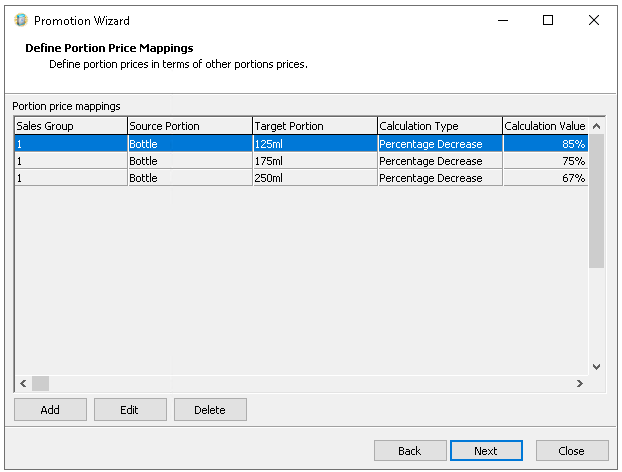Click the Edit button
Image resolution: width=622 pixels, height=472 pixels.
(130, 410)
